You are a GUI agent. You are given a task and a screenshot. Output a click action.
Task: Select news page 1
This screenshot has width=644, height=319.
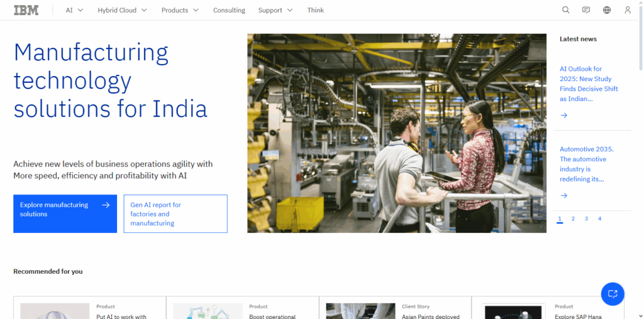[559, 219]
